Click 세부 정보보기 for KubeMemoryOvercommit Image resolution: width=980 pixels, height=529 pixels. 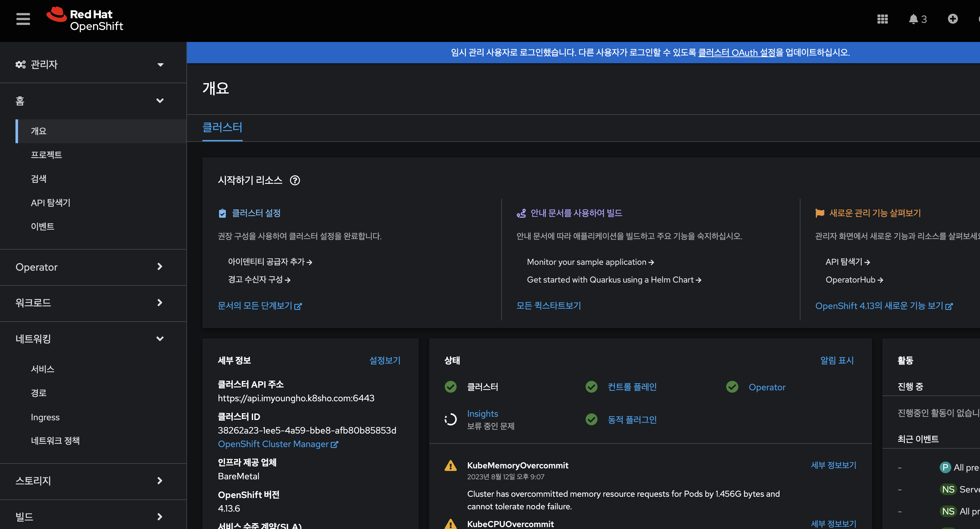pyautogui.click(x=833, y=465)
